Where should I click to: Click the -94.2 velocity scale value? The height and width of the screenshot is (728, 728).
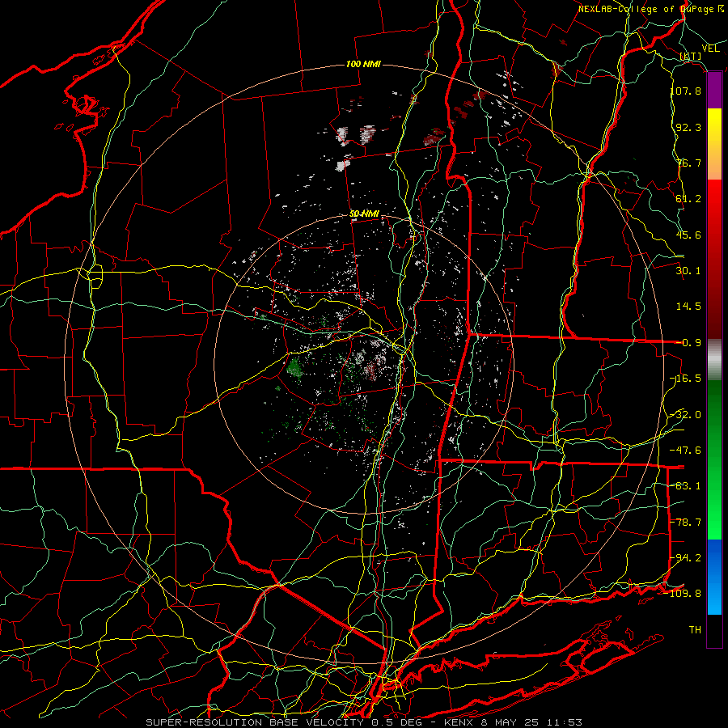coord(686,558)
